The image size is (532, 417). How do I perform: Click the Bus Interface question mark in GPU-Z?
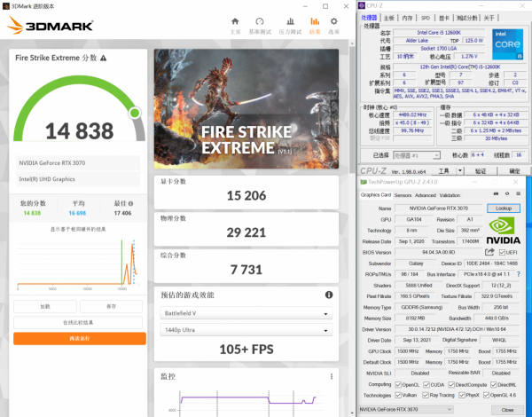click(518, 274)
